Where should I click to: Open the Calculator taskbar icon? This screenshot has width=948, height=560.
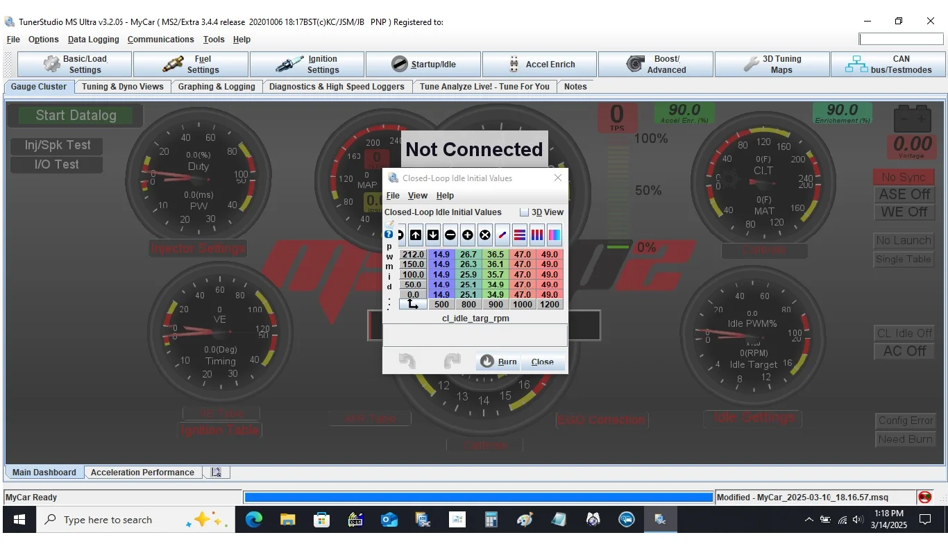pyautogui.click(x=491, y=520)
